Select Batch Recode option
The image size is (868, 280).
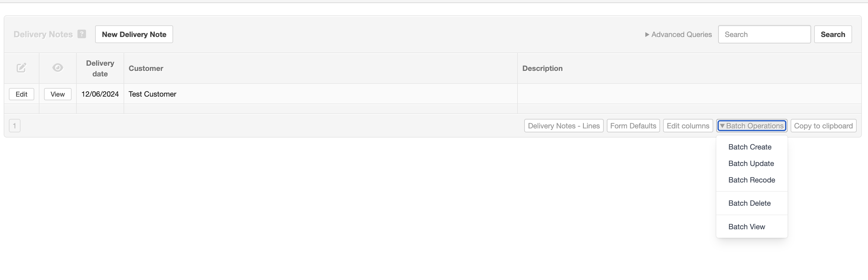click(752, 180)
